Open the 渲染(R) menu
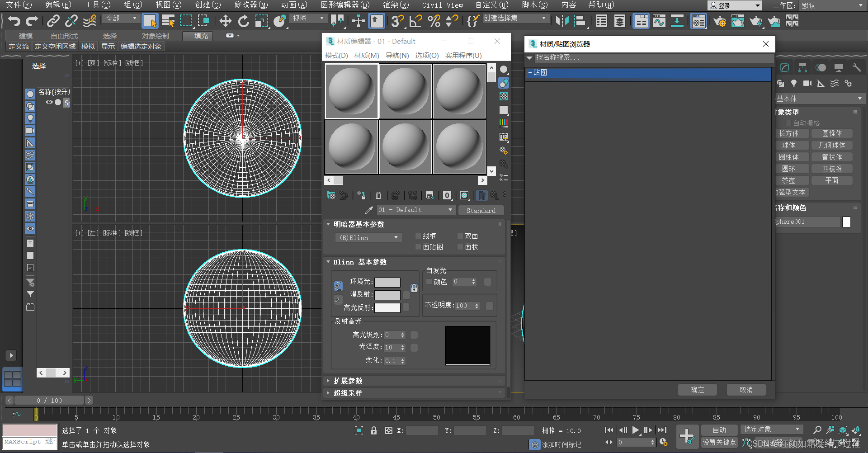868x453 pixels. [396, 5]
